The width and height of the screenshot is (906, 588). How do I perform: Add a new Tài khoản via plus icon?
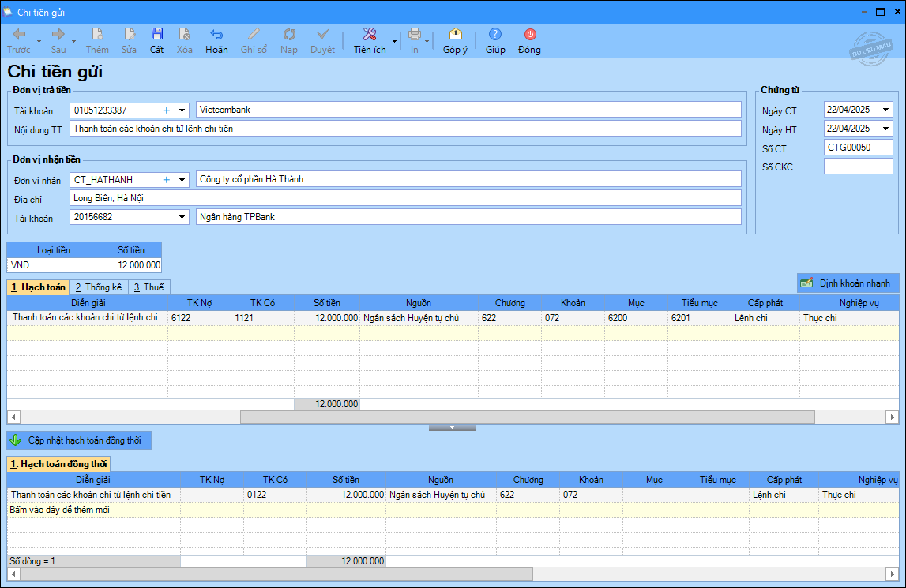167,110
